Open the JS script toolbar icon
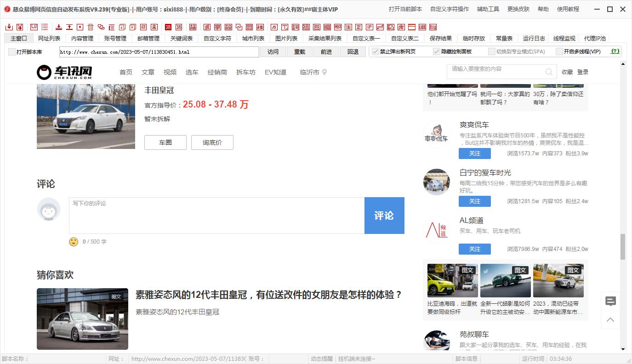This screenshot has height=364, width=632. 274,27
